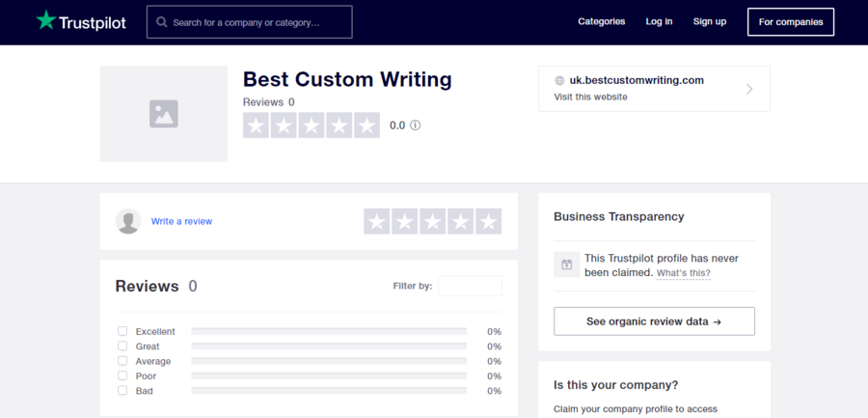Image resolution: width=868 pixels, height=418 pixels.
Task: Click the Average rating progress bar
Action: coord(329,361)
